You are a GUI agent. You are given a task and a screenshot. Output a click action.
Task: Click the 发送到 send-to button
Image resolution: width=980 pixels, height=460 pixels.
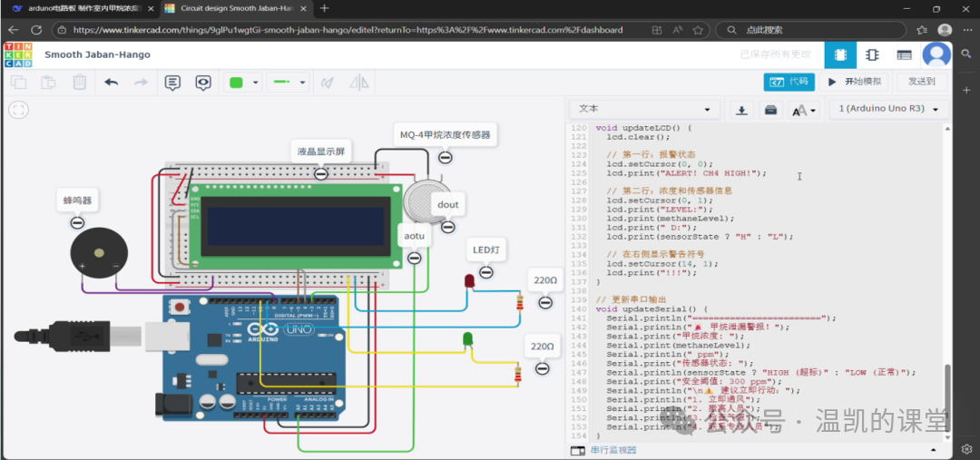[922, 82]
